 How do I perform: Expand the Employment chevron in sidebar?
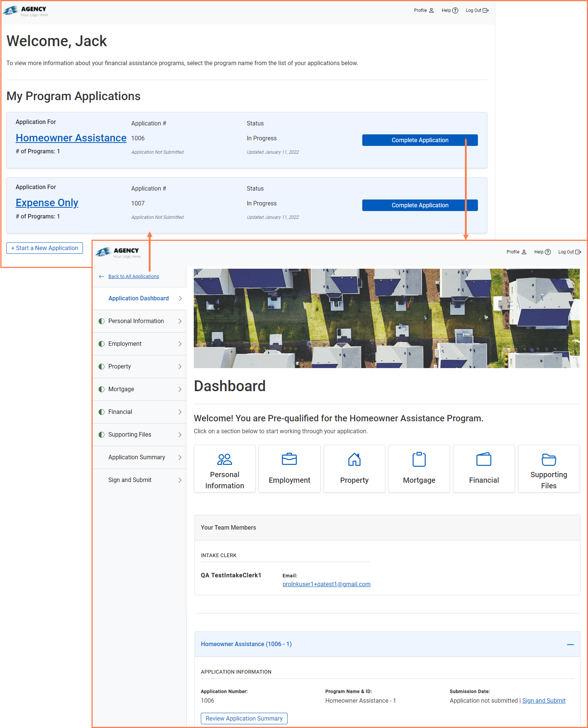pos(180,344)
